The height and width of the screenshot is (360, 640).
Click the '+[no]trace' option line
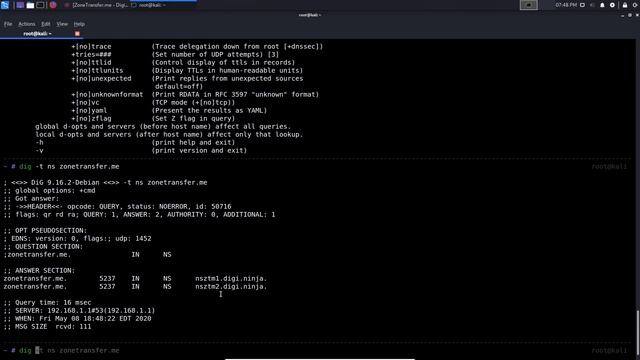(x=197, y=47)
